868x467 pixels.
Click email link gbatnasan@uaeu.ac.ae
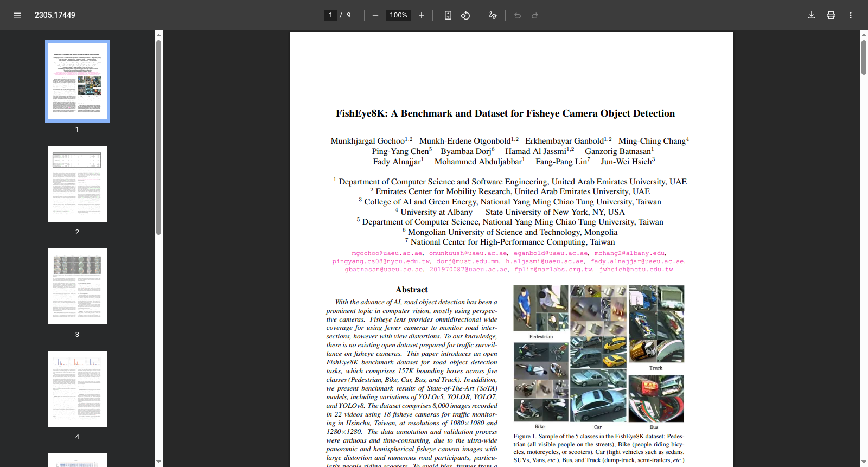pos(384,270)
